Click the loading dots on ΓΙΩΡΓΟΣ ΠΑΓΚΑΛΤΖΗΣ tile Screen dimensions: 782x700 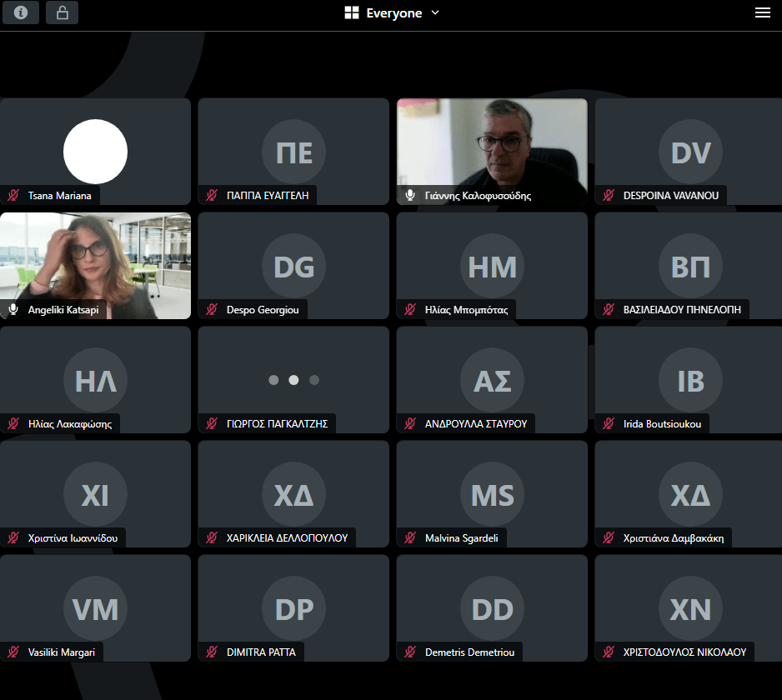click(x=293, y=380)
